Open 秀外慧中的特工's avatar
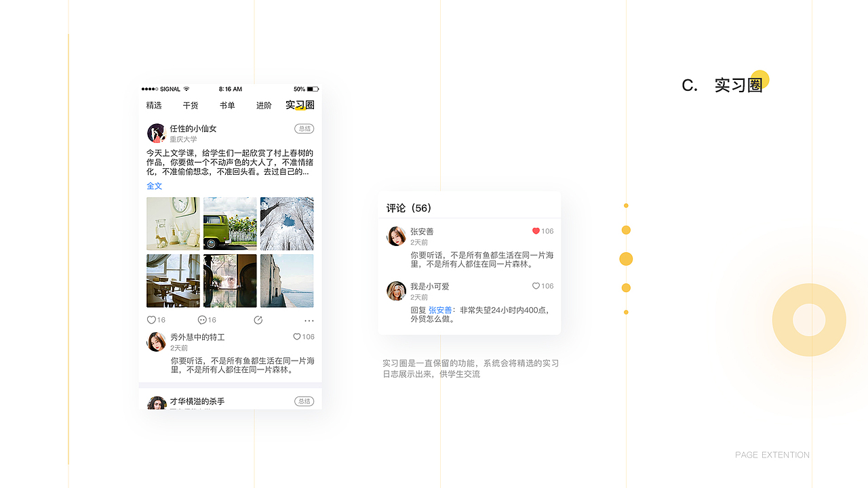The image size is (868, 488). click(157, 342)
